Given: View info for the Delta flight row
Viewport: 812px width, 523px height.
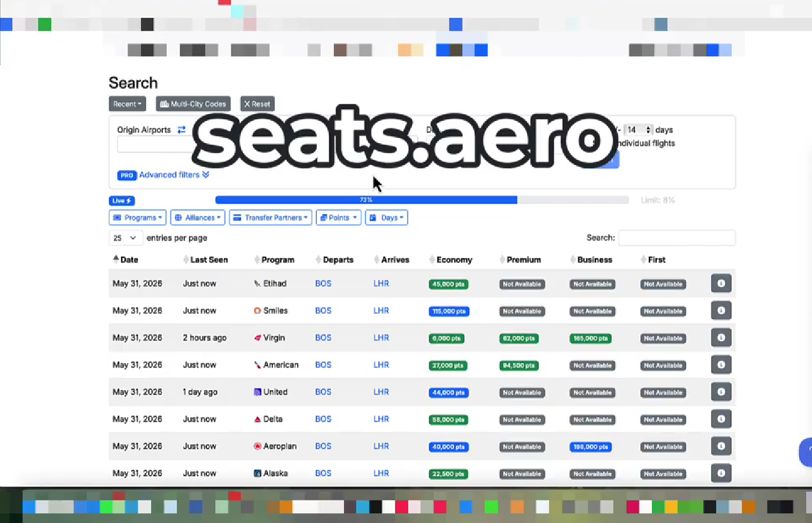Looking at the screenshot, I should tap(721, 419).
